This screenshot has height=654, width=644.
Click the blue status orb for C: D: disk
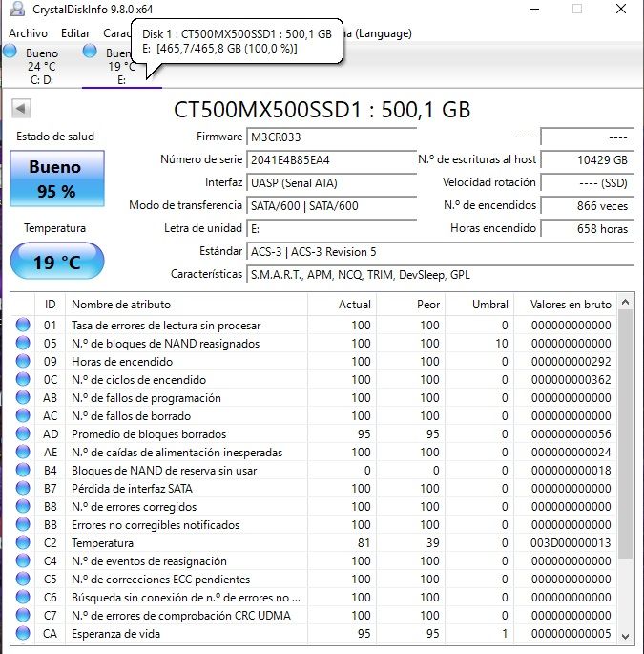[10, 52]
